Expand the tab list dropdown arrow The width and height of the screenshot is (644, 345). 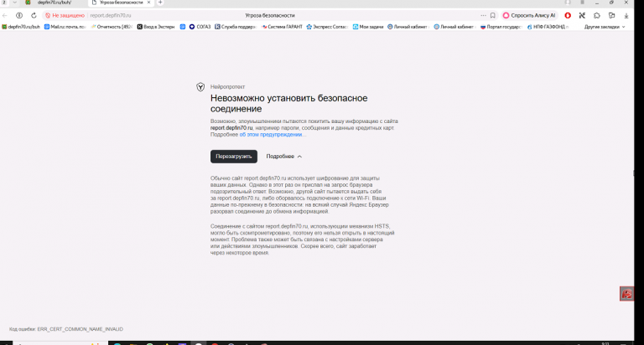pyautogui.click(x=15, y=3)
